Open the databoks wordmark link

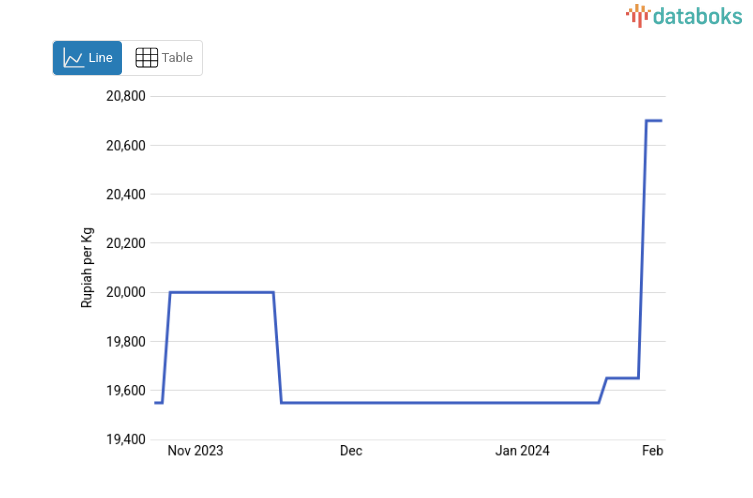click(697, 15)
